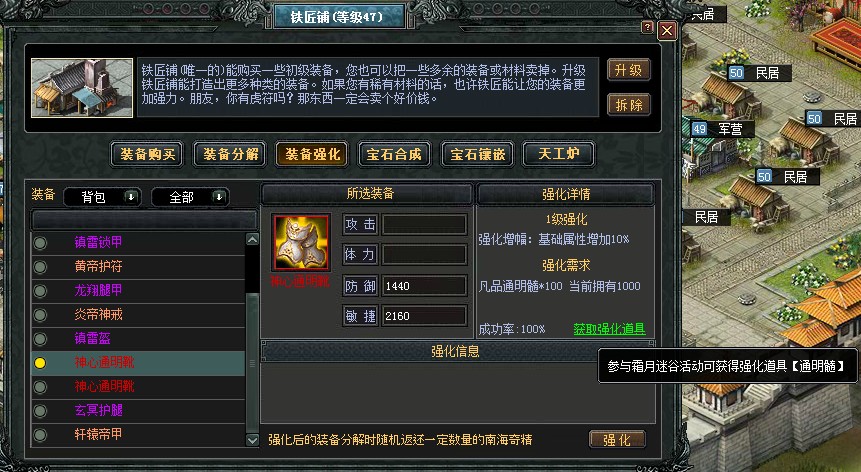
Task: Select the 镇雷锁甲 radio button
Action: coord(40,243)
